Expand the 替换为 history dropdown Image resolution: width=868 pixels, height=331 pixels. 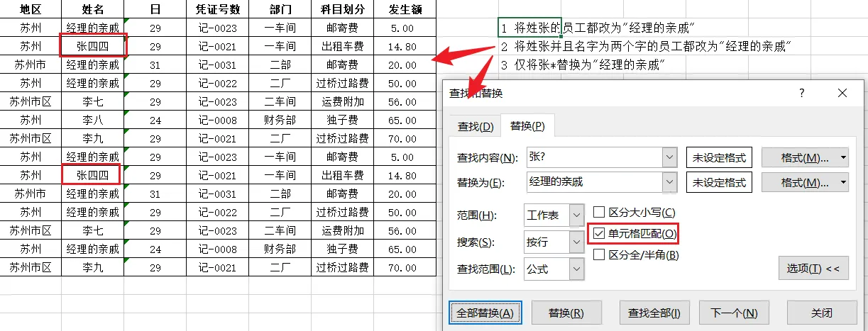(x=669, y=182)
